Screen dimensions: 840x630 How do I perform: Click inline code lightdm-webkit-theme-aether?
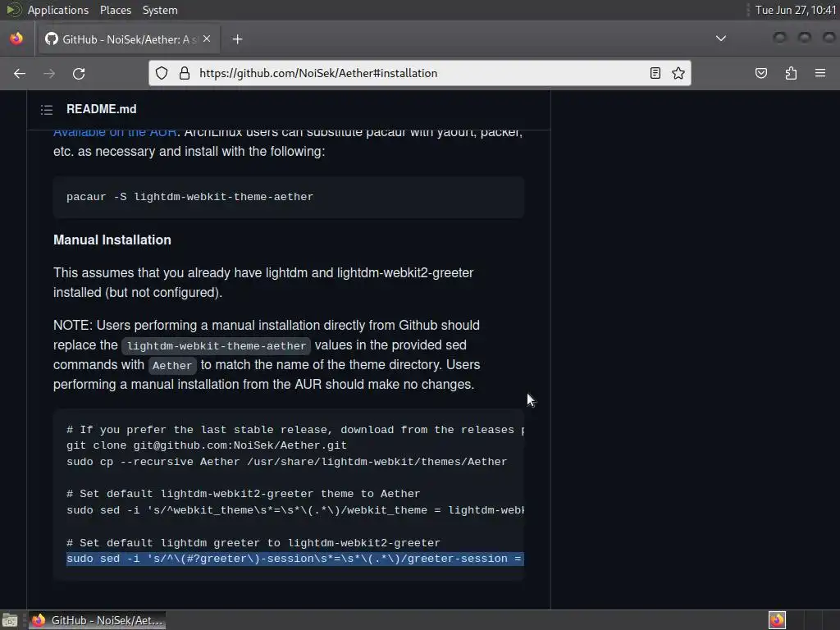click(217, 346)
